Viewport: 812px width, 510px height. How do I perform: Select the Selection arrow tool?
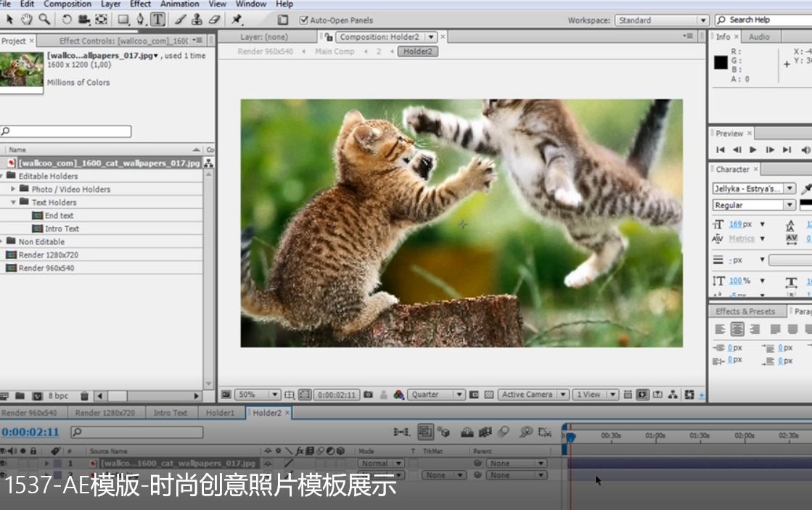tap(9, 20)
